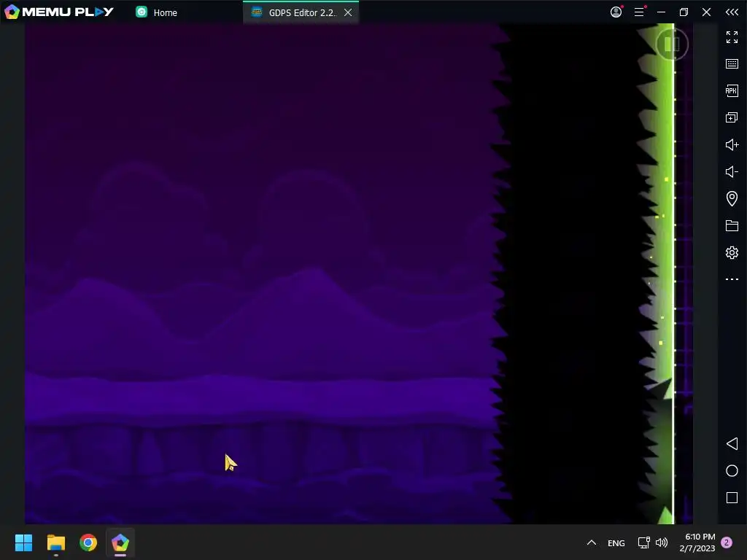Open the network status tray icon

tap(643, 542)
